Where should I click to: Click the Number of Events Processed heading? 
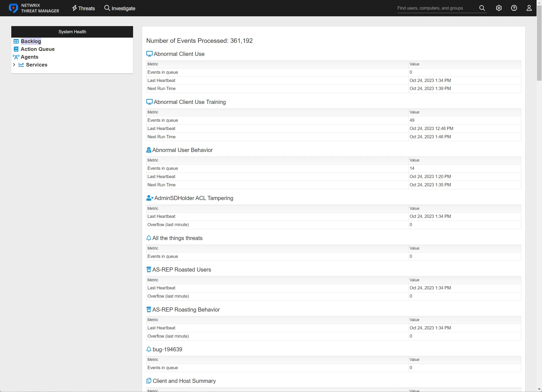coord(199,41)
